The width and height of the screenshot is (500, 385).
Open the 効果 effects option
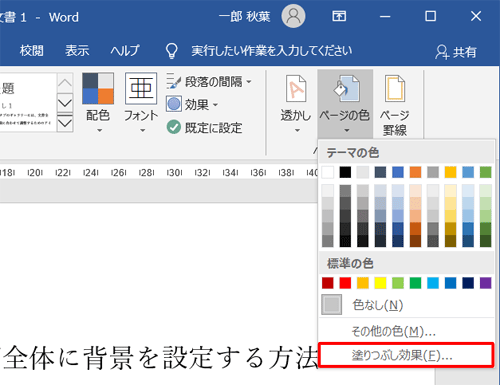tap(192, 104)
